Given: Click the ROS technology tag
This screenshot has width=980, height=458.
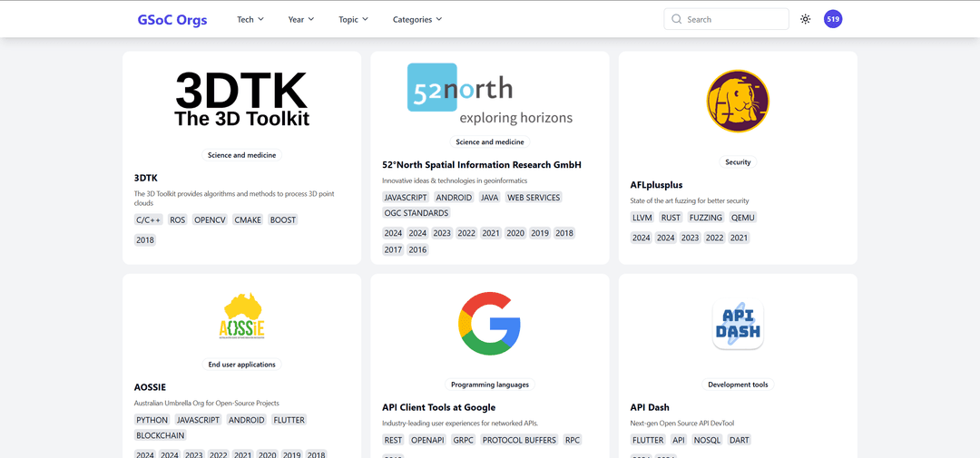Looking at the screenshot, I should click(x=178, y=220).
